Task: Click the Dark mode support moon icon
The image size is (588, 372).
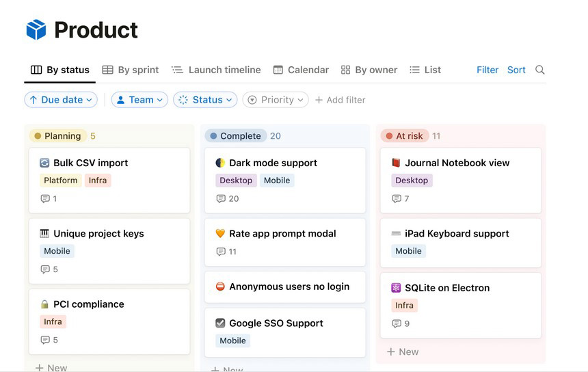Action: click(220, 163)
